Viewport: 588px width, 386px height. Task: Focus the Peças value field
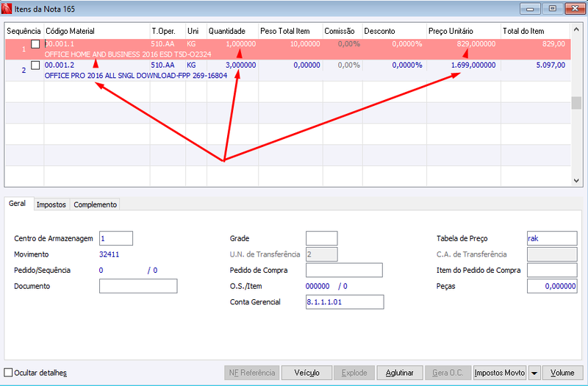coord(552,286)
